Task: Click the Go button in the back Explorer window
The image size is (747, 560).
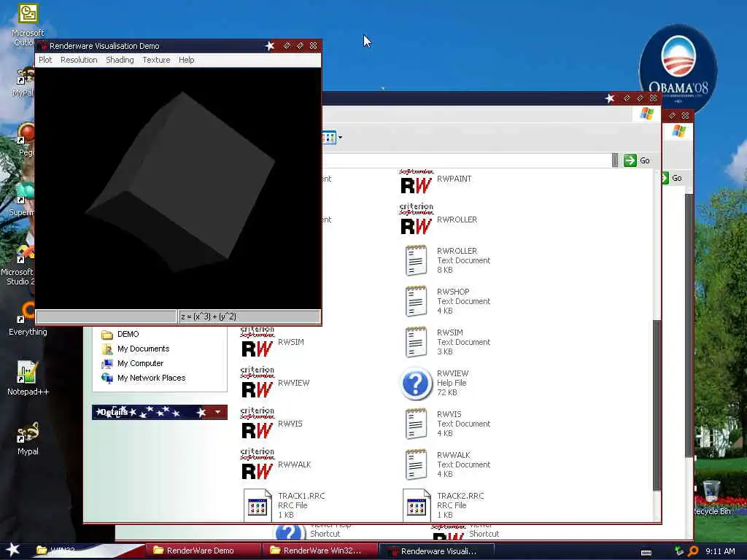Action: point(672,178)
